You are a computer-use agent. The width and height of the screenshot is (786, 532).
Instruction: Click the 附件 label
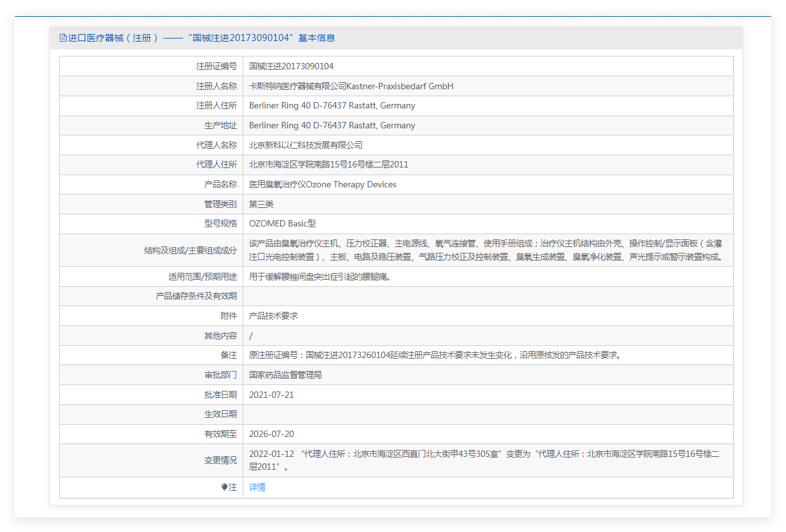click(x=229, y=316)
